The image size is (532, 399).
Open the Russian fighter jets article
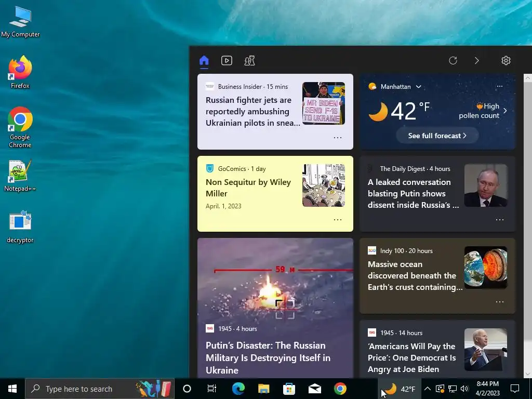click(253, 111)
